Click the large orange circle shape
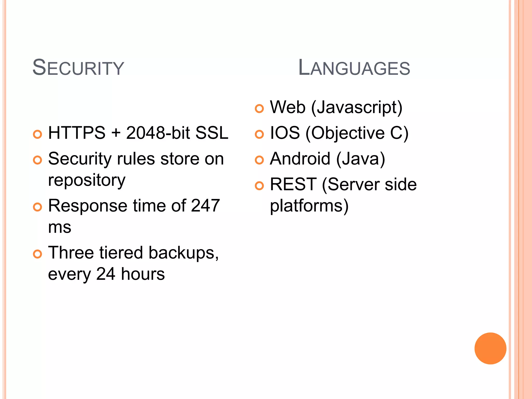Image resolution: width=532 pixels, height=399 pixels. 490,348
